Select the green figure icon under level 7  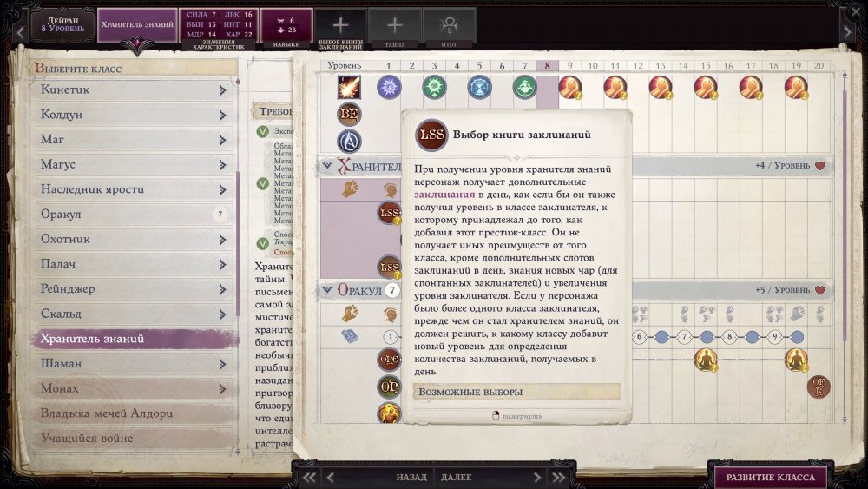[525, 88]
